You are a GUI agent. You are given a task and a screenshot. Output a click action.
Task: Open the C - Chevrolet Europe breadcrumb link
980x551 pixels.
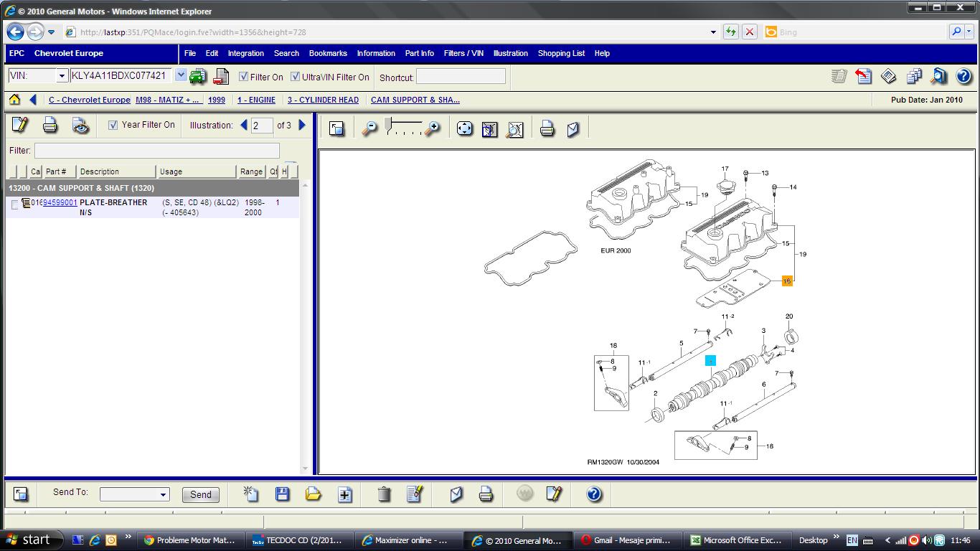point(90,100)
